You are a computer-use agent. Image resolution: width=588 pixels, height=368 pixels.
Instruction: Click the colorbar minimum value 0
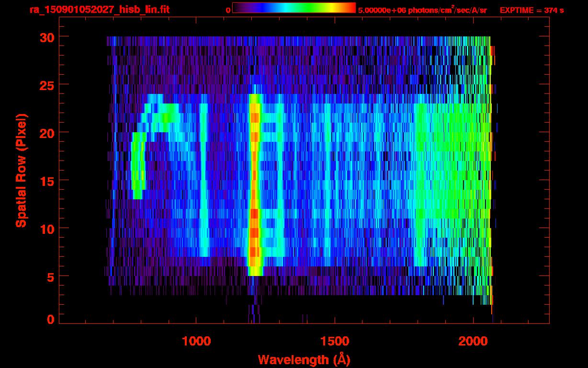click(228, 10)
